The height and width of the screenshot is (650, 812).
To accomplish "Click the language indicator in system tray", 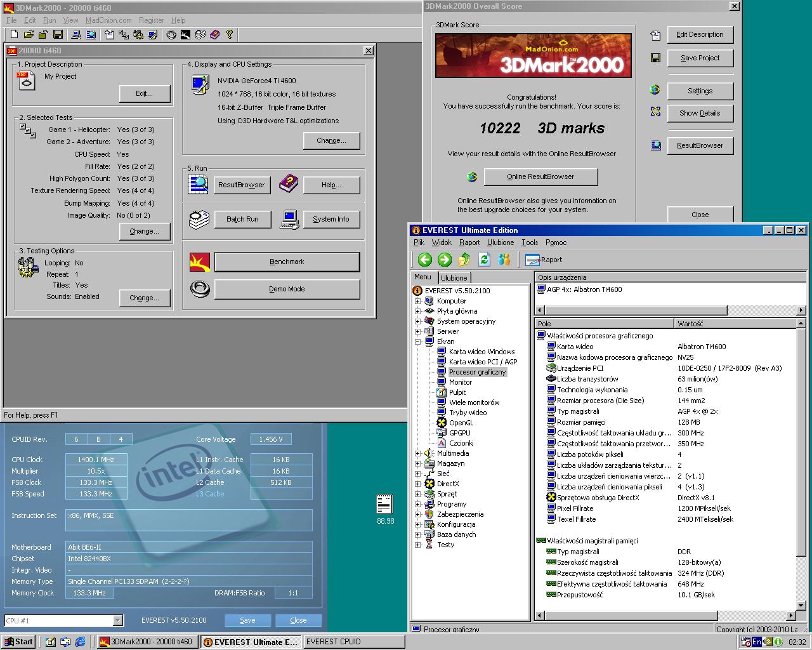I will click(x=757, y=642).
